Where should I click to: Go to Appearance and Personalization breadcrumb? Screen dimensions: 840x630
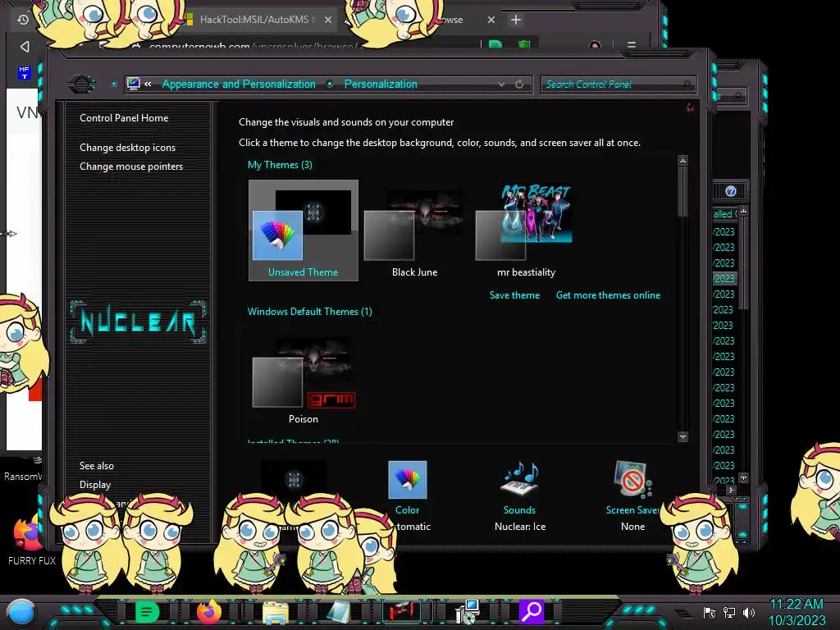pos(239,84)
